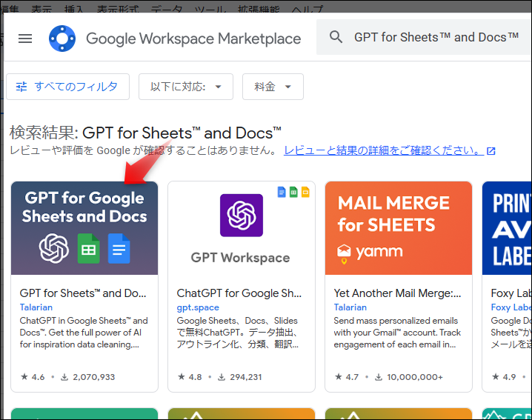Open GPT Workspace banner image
Image resolution: width=532 pixels, height=420 pixels.
point(242,228)
